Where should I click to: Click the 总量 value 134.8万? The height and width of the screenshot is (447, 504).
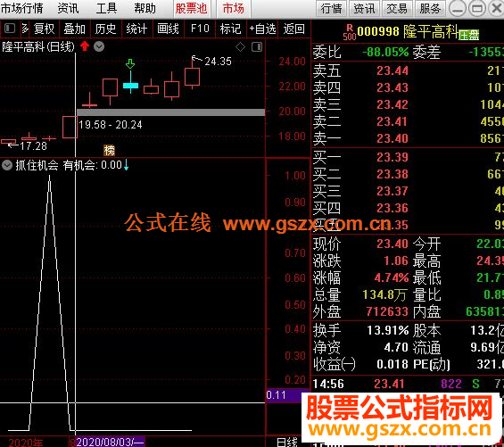point(384,294)
